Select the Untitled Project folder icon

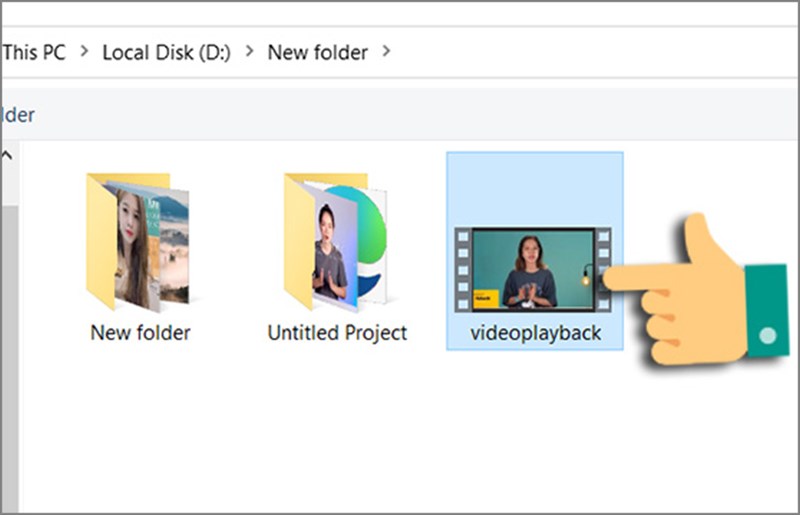[334, 242]
